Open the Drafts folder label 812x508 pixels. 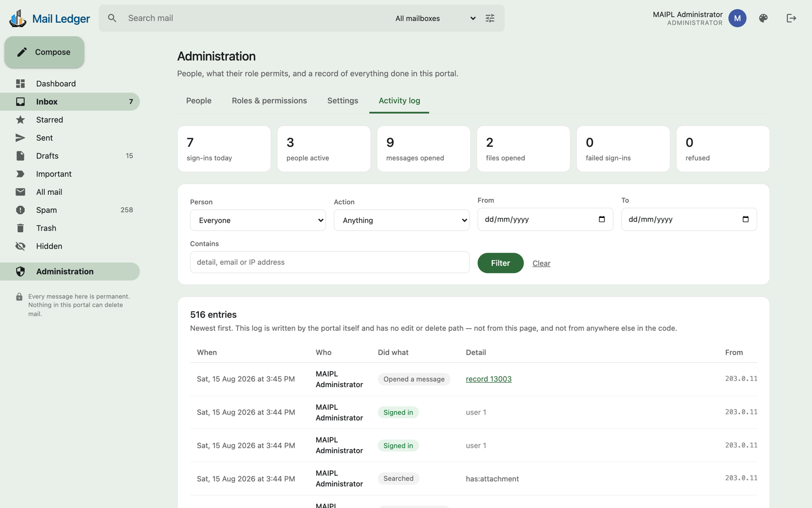coord(47,156)
